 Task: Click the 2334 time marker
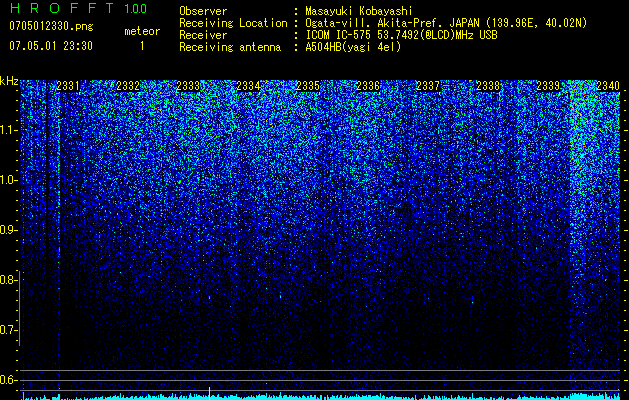tap(248, 86)
